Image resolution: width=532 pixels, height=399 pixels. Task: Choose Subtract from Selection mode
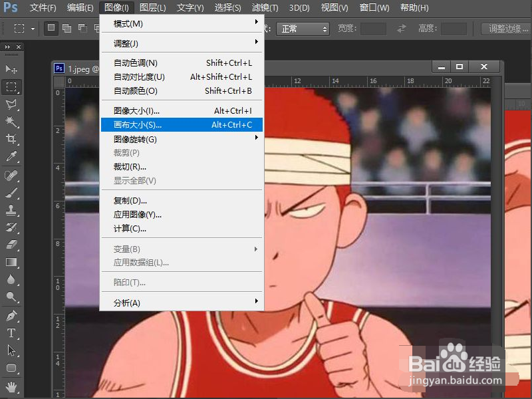[82, 29]
